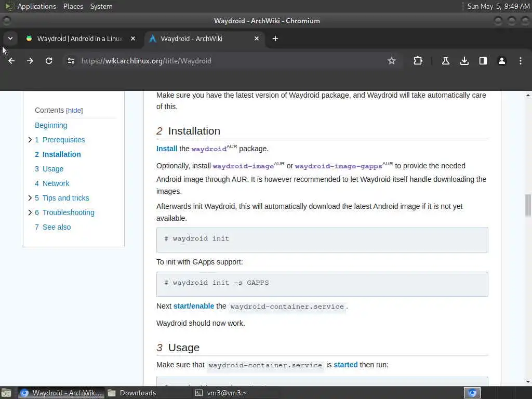The height and width of the screenshot is (399, 532).
Task: Go to 6 Troubleshooting in contents
Action: pyautogui.click(x=64, y=212)
